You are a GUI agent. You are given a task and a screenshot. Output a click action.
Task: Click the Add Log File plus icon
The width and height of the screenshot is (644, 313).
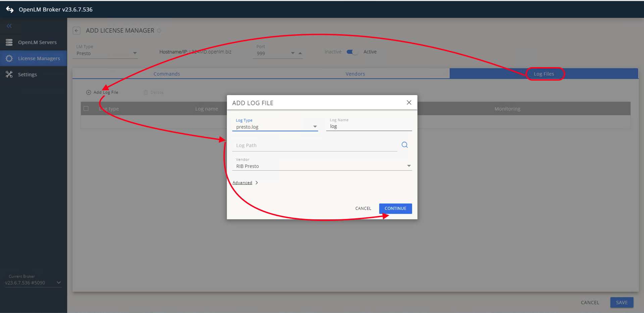point(88,92)
